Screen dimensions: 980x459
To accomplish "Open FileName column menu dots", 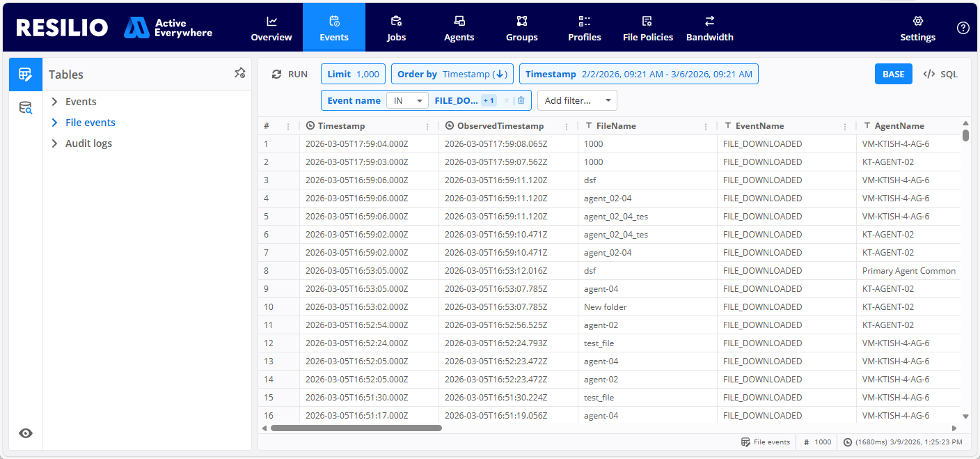I will [706, 126].
